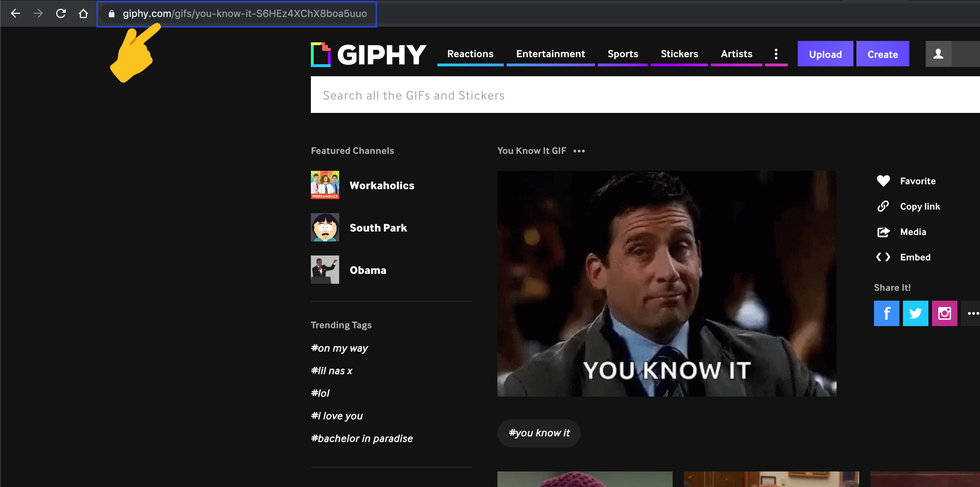Expand the extra share options ellipsis
Viewport: 980px width, 487px height.
(973, 313)
